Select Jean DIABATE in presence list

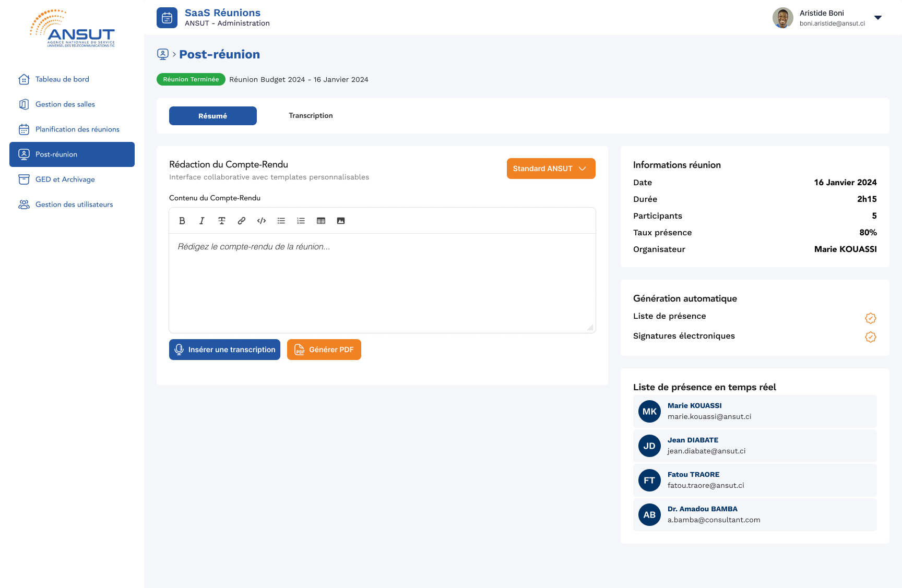(755, 446)
